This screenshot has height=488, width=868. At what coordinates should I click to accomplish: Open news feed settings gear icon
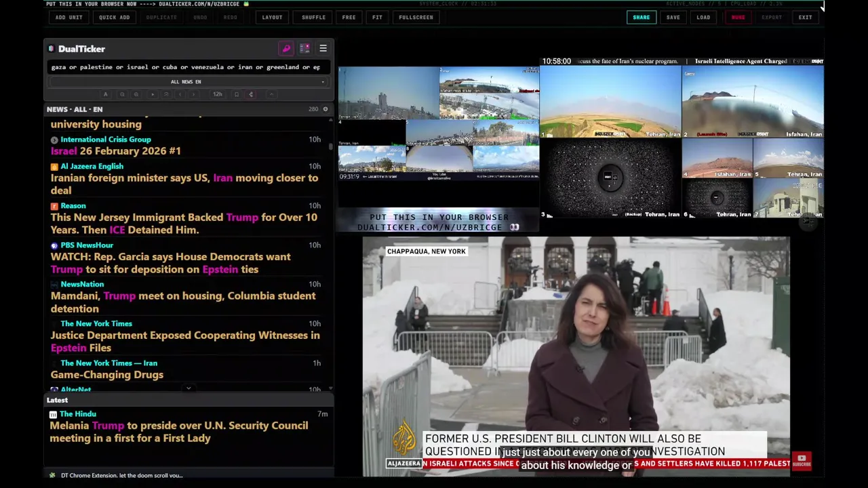(325, 109)
